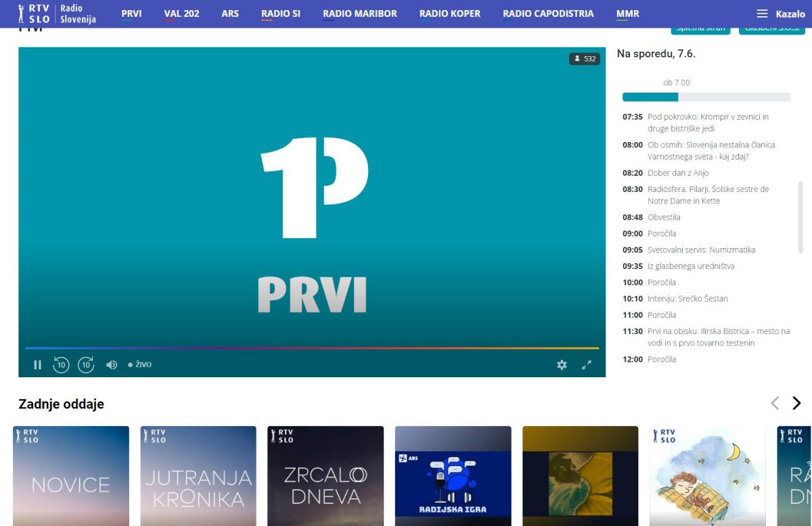The width and height of the screenshot is (812, 526).
Task: Click the large PRVI logo in player
Action: point(313,225)
